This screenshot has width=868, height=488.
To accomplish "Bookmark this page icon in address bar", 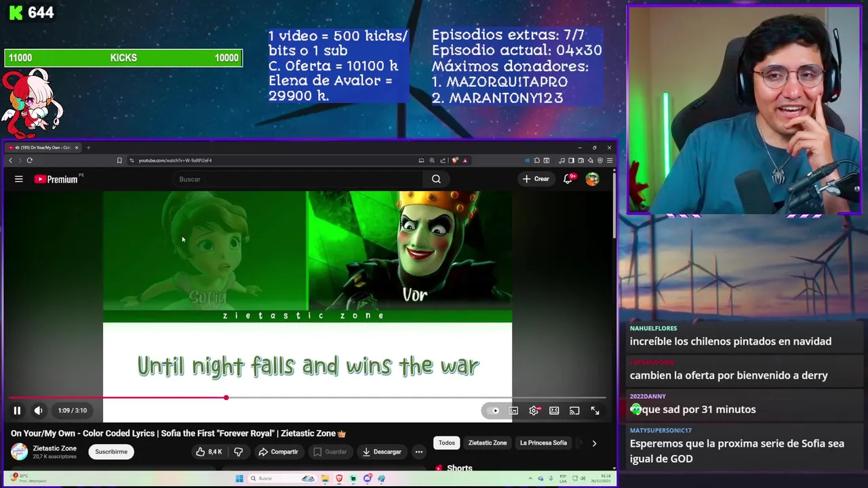I will [119, 161].
